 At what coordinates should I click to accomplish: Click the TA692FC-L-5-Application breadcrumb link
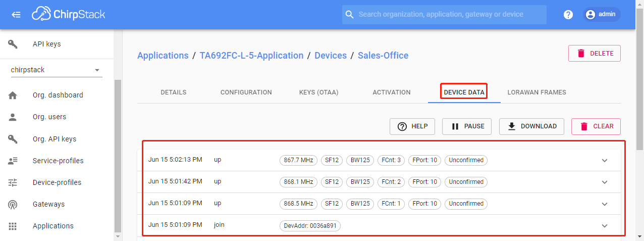coord(251,56)
